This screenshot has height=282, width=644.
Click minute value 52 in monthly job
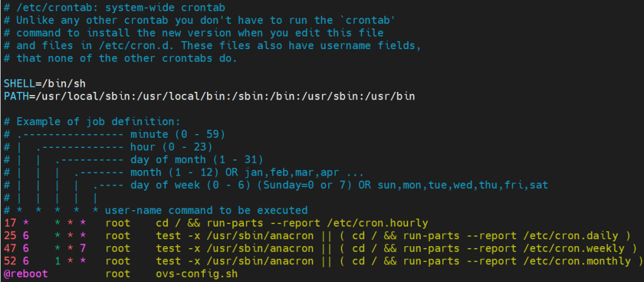10,261
